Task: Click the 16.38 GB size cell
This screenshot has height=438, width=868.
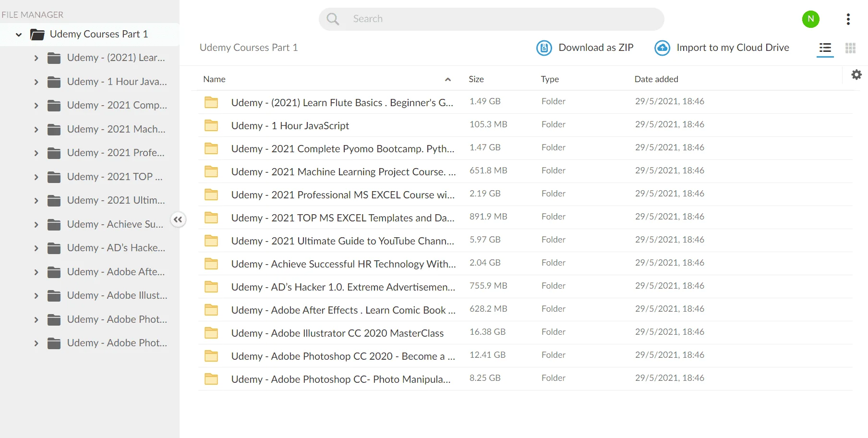Action: 487,332
